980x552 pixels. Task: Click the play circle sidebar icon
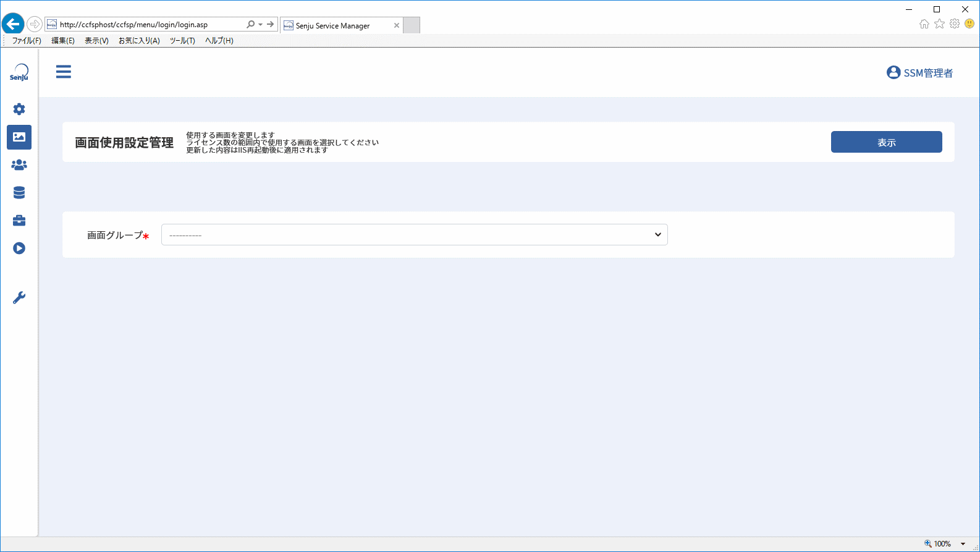click(19, 248)
